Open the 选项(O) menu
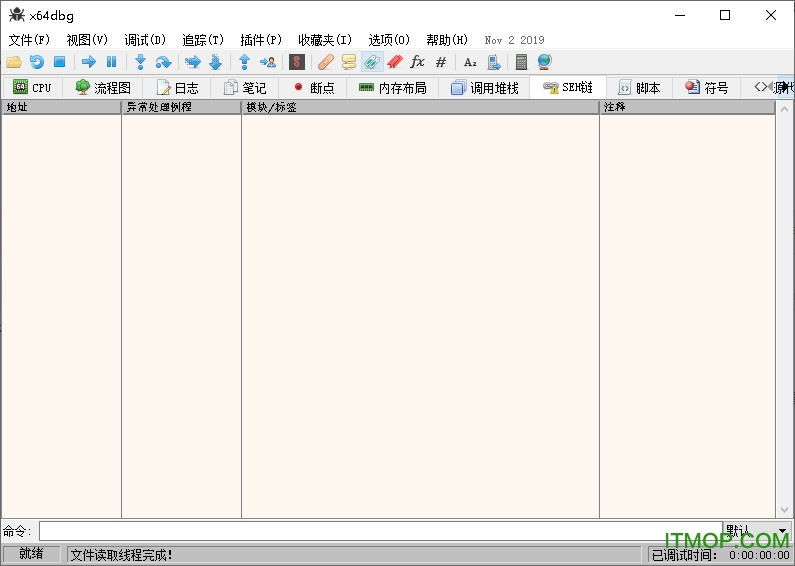The height and width of the screenshot is (566, 795). coord(389,40)
